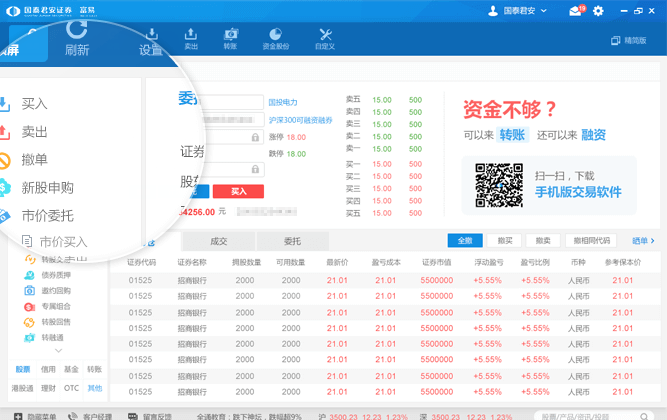The image size is (667, 420).
Task: Open 晒单 link with arrow
Action: (643, 241)
